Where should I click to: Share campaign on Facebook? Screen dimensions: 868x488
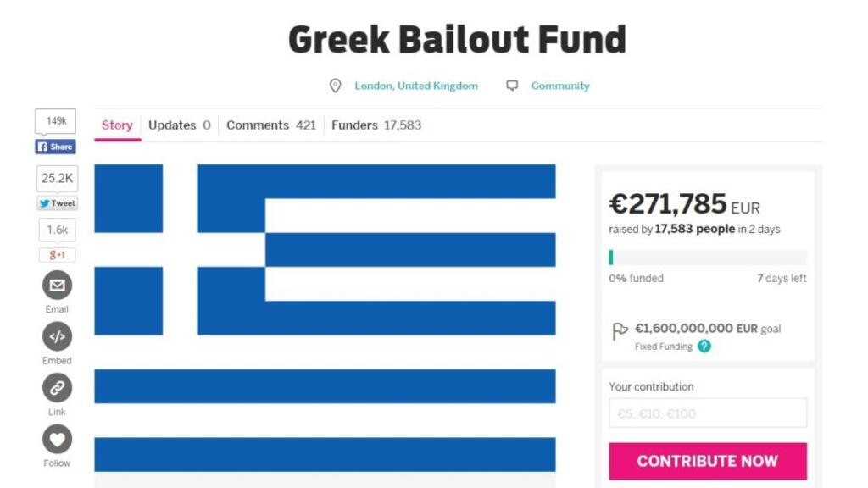(56, 147)
